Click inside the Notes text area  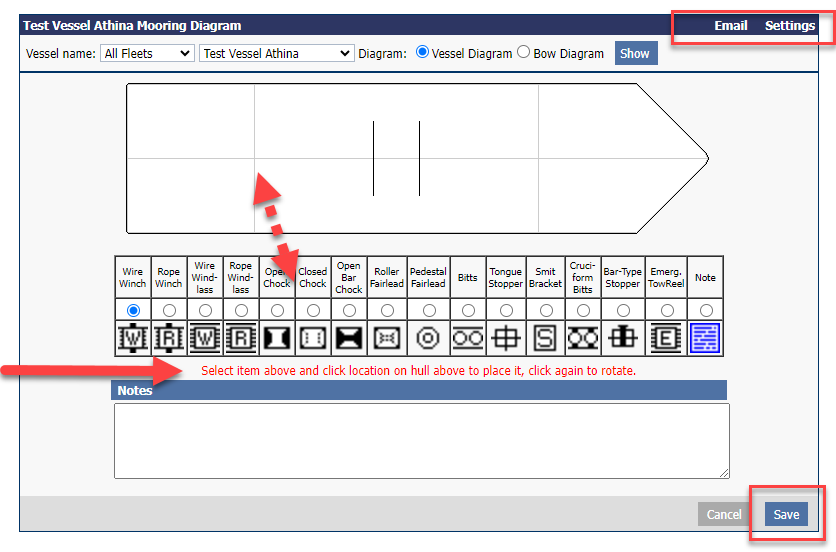click(x=422, y=441)
